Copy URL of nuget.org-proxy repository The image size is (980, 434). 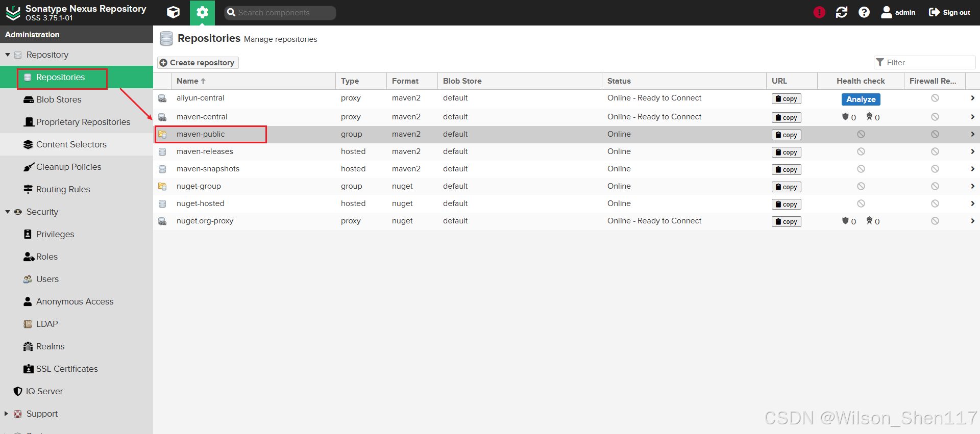click(786, 222)
